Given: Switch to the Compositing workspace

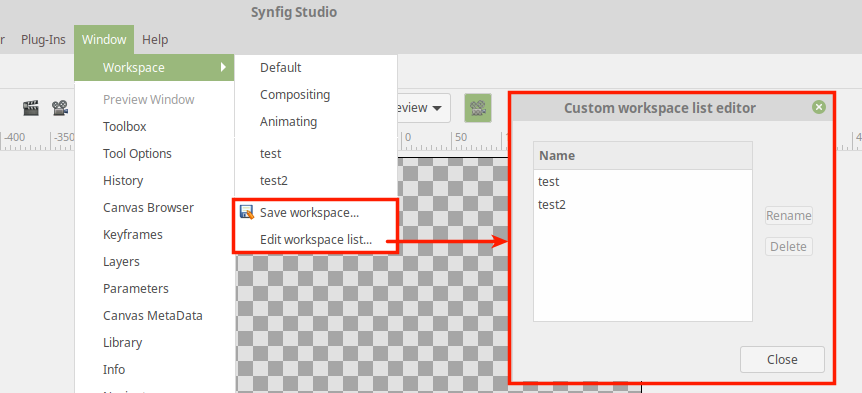Looking at the screenshot, I should click(x=295, y=95).
